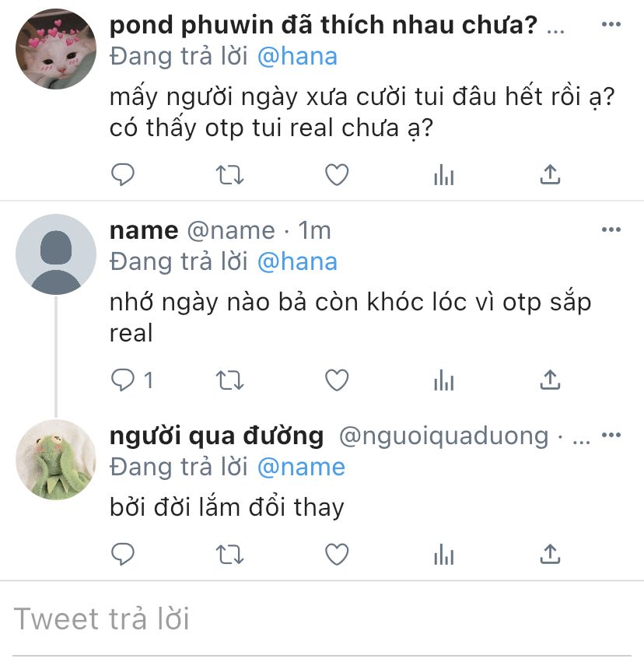The width and height of the screenshot is (644, 662).
Task: View analytics for name's tweet
Action: [x=443, y=380]
